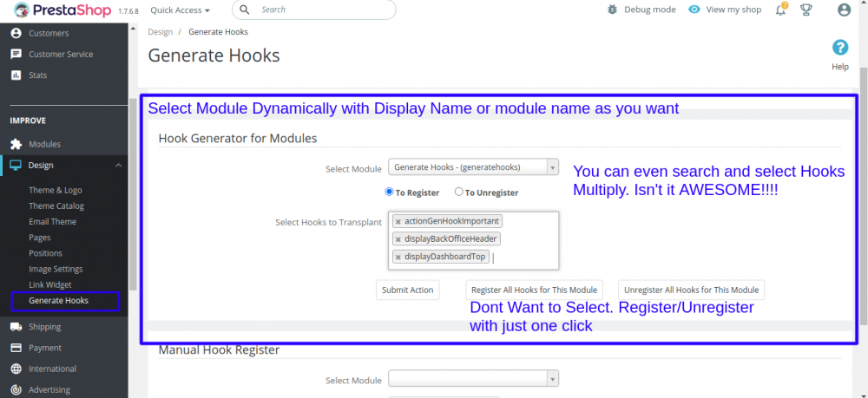The width and height of the screenshot is (868, 398).
Task: Click the Payment card icon
Action: pos(16,348)
